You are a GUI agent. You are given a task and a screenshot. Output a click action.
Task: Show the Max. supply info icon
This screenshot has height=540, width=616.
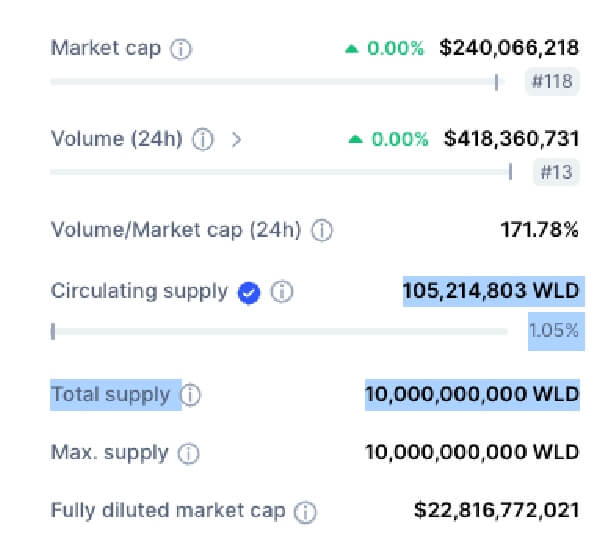[x=189, y=454]
